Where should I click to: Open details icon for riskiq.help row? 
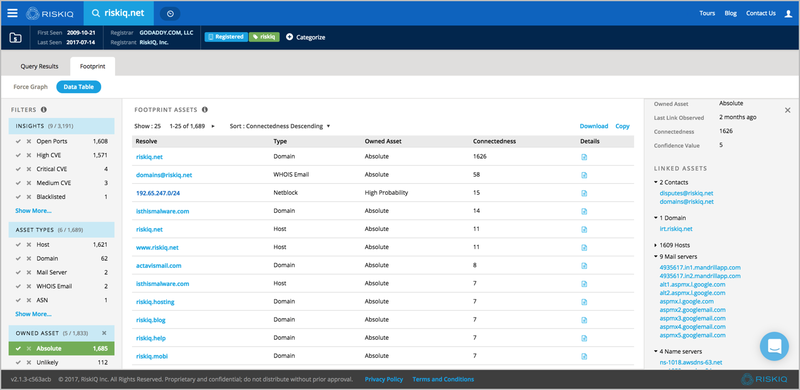(x=584, y=338)
